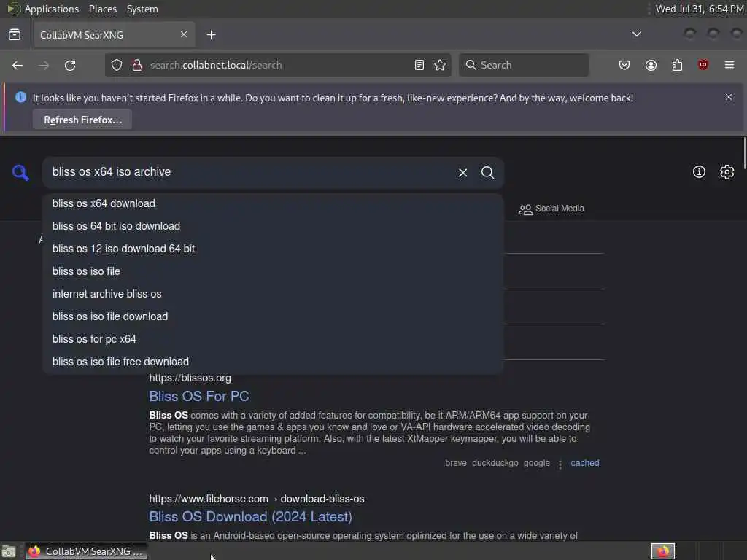Open cached version of blissos result
Screen dimensions: 747x560
pos(585,463)
